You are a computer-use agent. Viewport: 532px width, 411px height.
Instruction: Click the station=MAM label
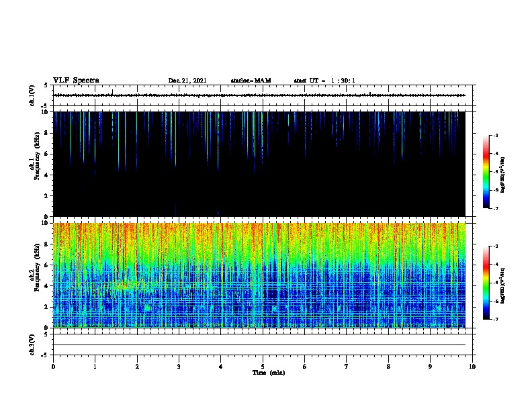251,81
